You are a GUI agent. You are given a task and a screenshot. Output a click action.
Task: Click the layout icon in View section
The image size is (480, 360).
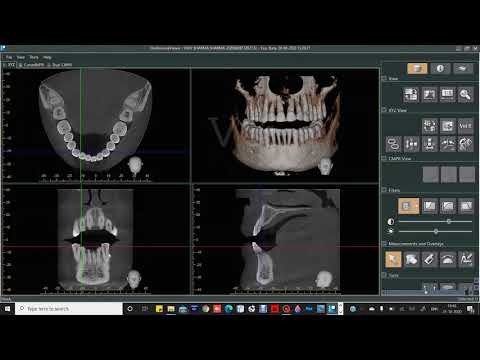click(x=411, y=95)
